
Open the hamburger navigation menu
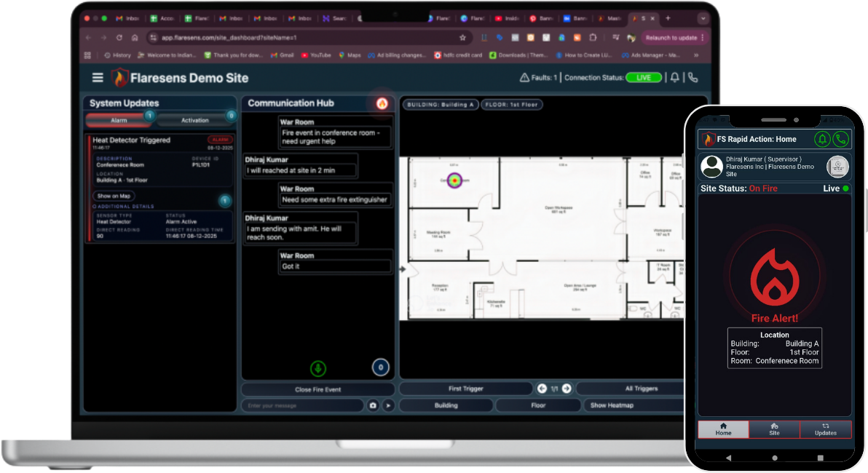[98, 77]
